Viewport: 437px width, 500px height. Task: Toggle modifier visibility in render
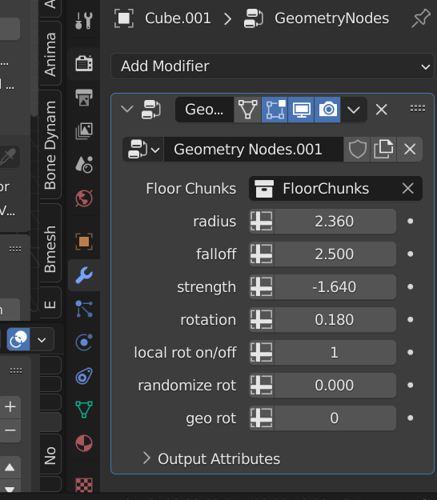tap(328, 109)
